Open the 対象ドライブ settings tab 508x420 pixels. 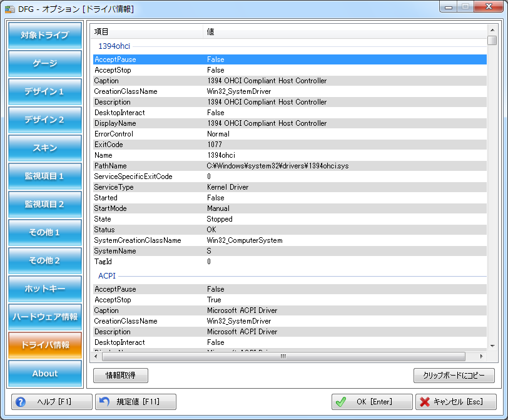(45, 35)
